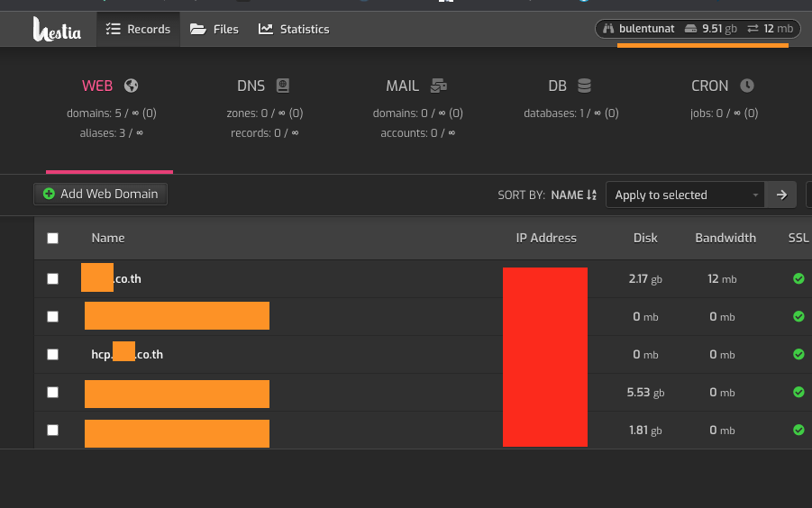Image resolution: width=812 pixels, height=508 pixels.
Task: Open the MAIL section icon
Action: 439,86
